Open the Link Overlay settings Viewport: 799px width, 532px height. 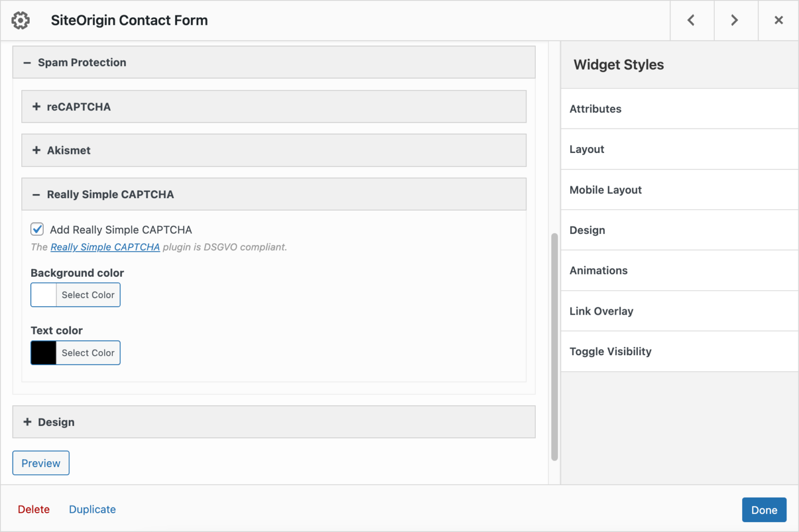pos(601,311)
